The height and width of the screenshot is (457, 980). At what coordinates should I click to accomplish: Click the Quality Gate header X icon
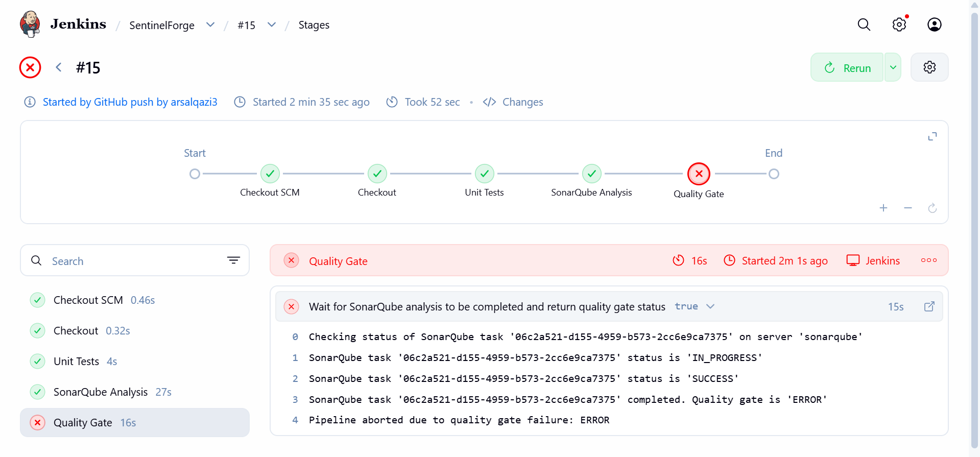pyautogui.click(x=291, y=260)
